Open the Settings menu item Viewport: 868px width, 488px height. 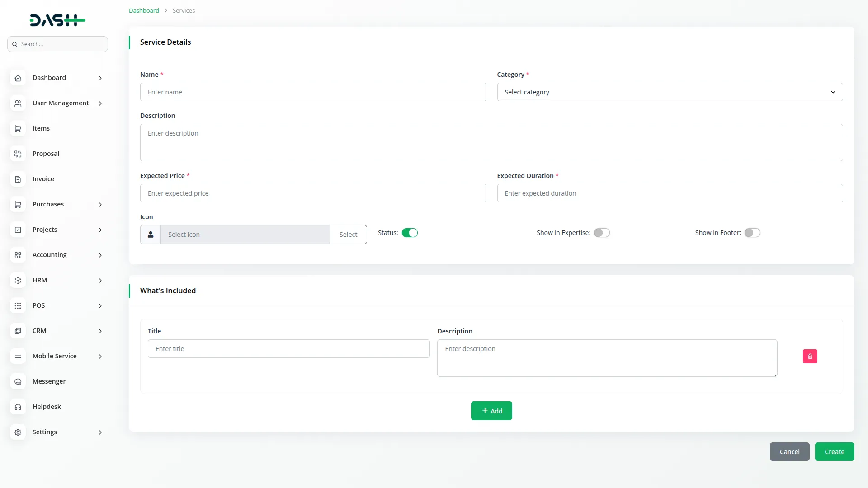tap(45, 432)
